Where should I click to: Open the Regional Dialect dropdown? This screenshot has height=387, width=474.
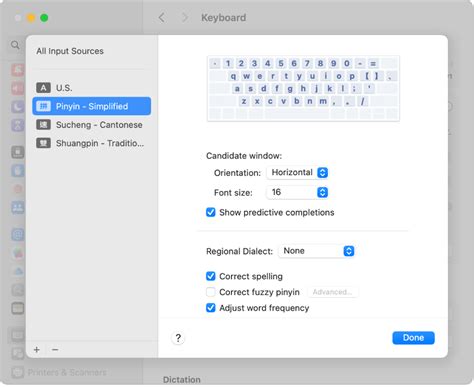click(x=316, y=251)
